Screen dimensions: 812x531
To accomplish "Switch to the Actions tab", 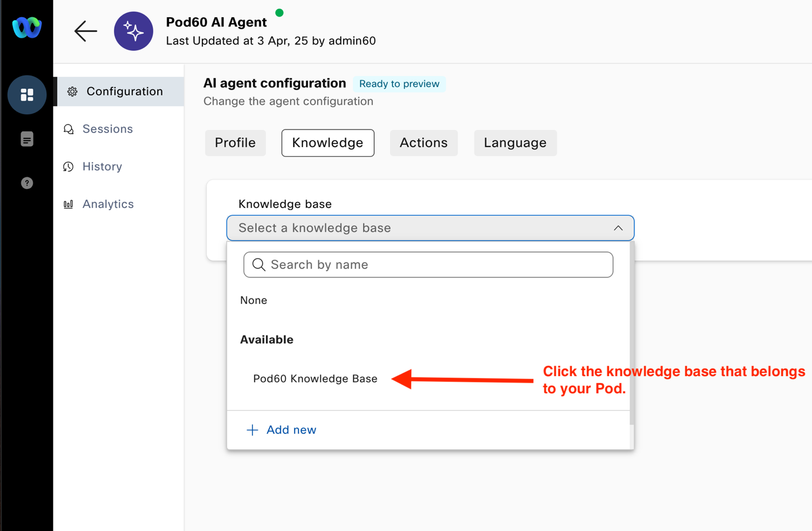I will click(424, 143).
